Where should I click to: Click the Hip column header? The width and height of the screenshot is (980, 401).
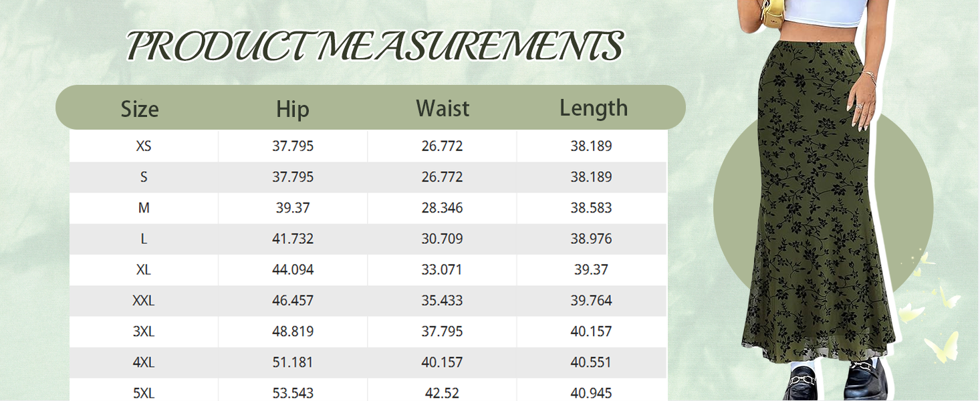point(293,109)
